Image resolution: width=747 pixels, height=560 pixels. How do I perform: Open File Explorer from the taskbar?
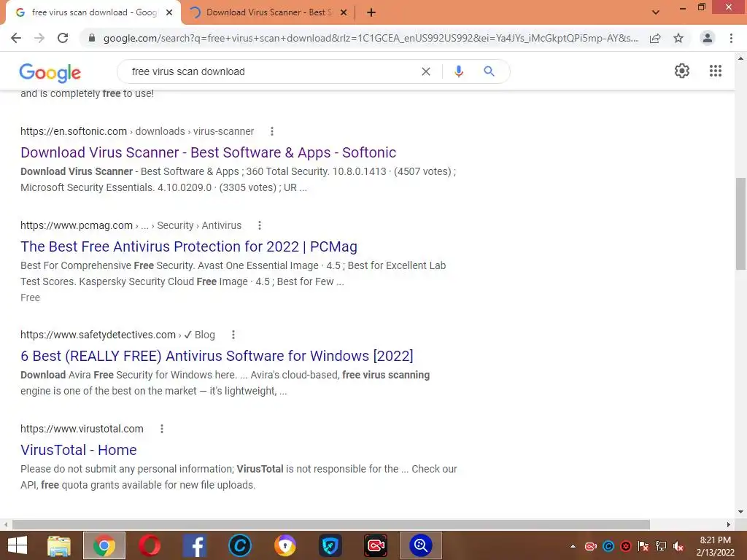tap(59, 545)
